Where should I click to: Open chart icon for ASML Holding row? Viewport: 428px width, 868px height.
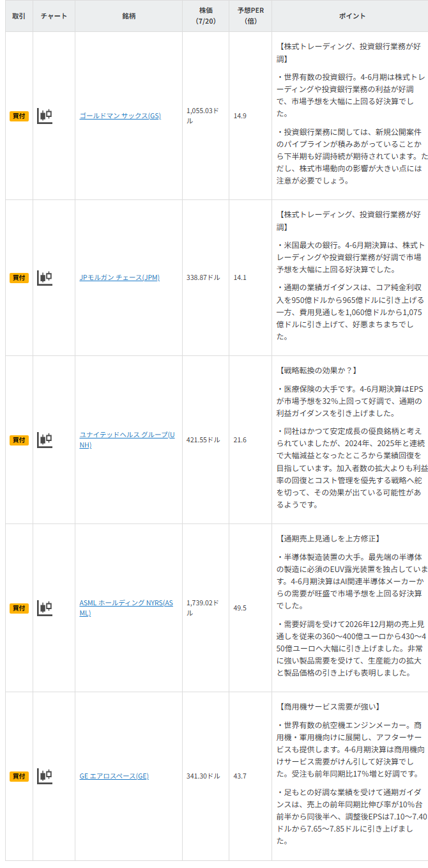click(45, 608)
